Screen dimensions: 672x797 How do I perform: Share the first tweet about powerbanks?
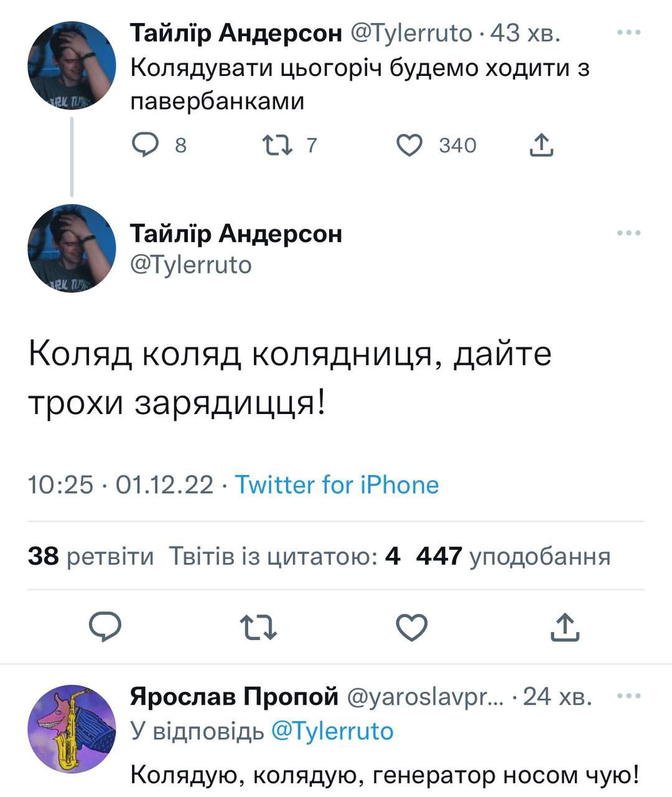pyautogui.click(x=541, y=145)
